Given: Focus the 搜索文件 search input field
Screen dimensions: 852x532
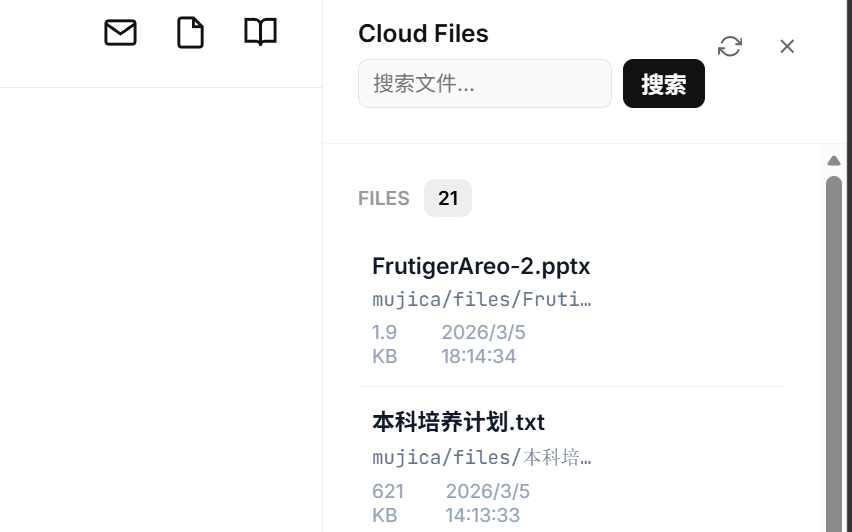Looking at the screenshot, I should pos(484,84).
